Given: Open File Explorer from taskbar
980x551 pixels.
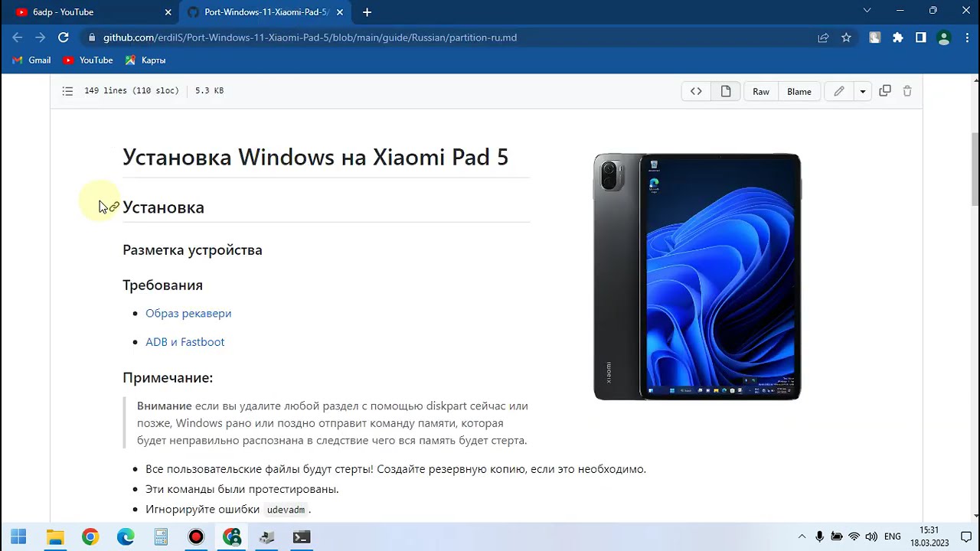Looking at the screenshot, I should point(55,537).
